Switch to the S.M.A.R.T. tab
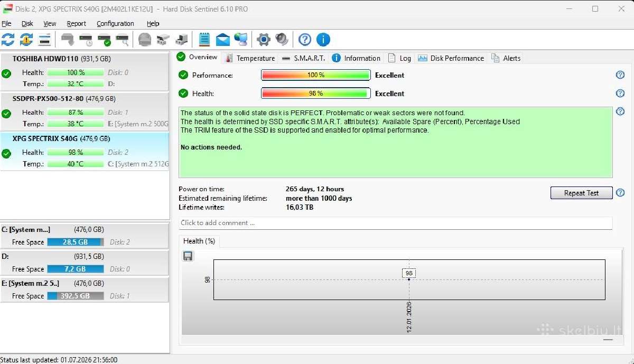The image size is (634, 364). [303, 58]
